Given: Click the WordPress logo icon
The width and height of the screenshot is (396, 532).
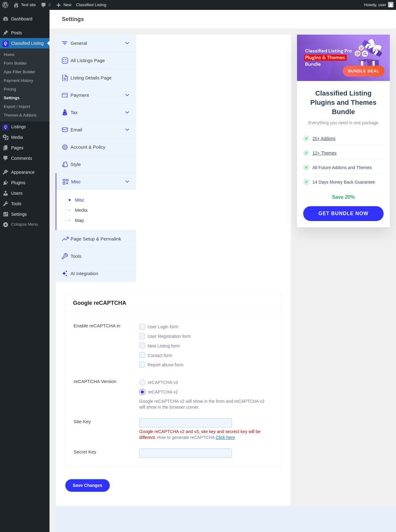Looking at the screenshot, I should tap(5, 5).
